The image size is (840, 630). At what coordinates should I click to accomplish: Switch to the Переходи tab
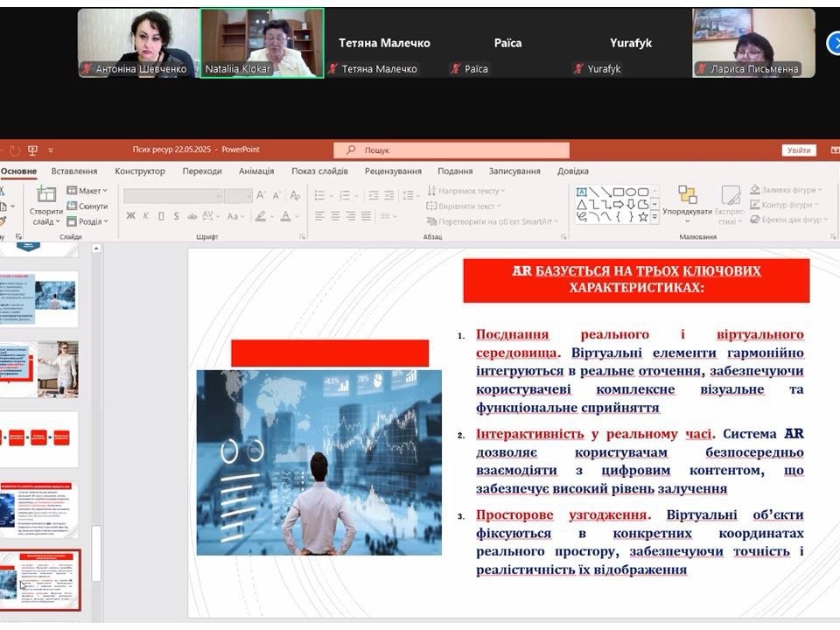(202, 171)
